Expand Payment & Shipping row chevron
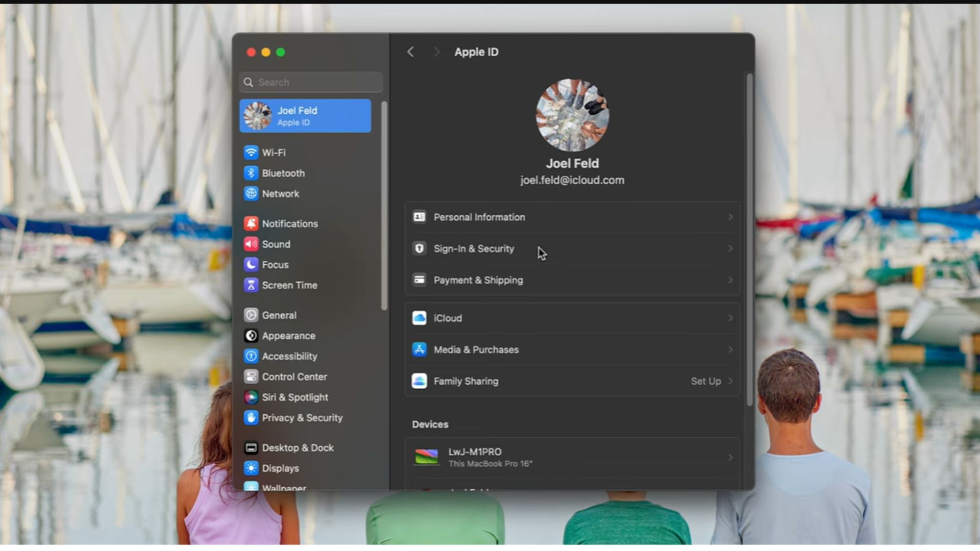Screen dimensions: 980x551 [730, 280]
